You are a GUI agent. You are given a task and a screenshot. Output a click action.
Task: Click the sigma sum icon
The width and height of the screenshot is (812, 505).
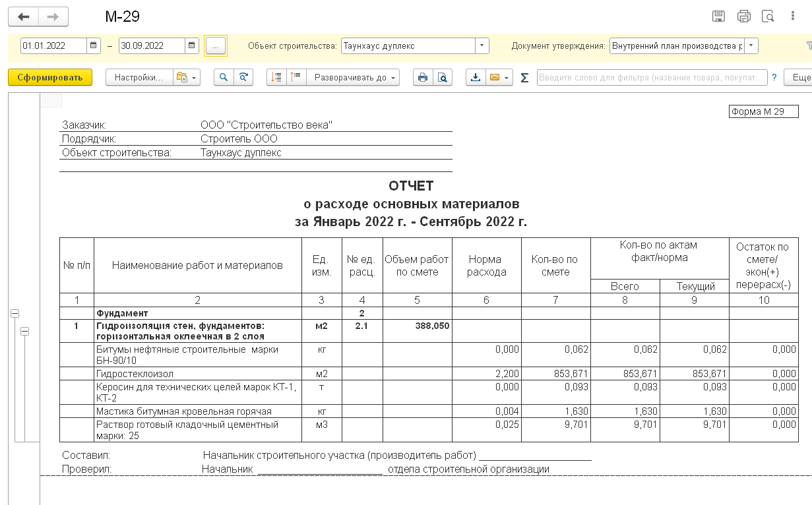(525, 78)
